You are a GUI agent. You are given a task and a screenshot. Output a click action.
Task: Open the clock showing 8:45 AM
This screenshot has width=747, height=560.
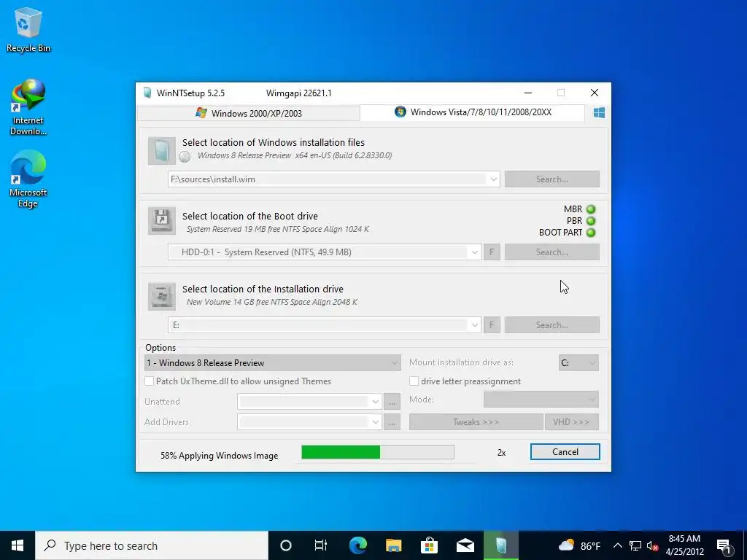pyautogui.click(x=684, y=545)
